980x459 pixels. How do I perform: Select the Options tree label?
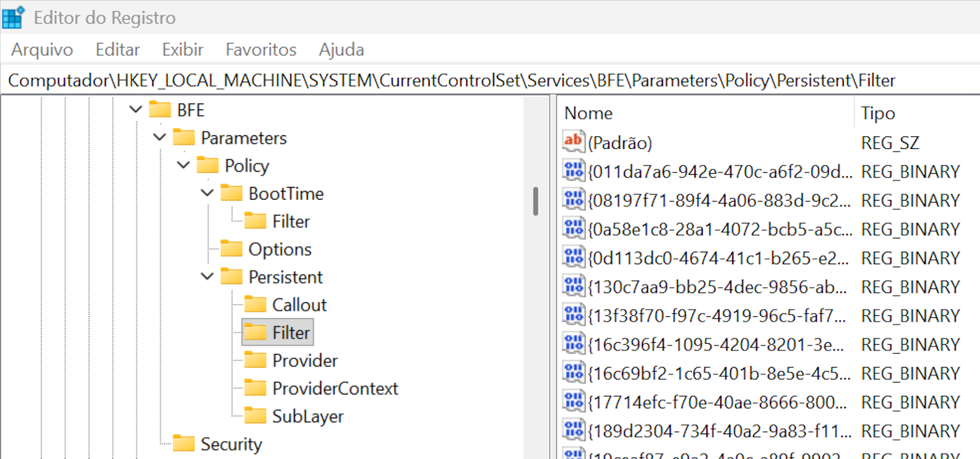point(280,250)
